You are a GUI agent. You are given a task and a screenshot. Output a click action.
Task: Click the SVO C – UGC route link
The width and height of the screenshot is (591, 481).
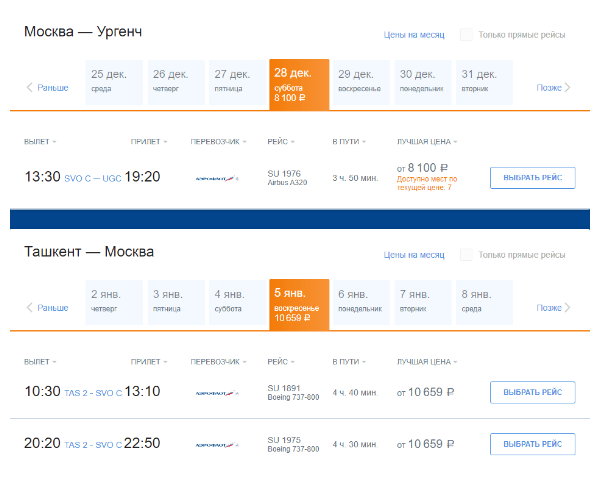coord(93,178)
